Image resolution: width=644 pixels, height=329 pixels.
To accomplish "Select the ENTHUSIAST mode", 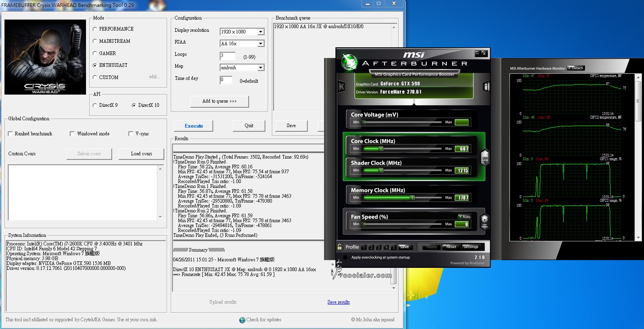I will tap(95, 65).
